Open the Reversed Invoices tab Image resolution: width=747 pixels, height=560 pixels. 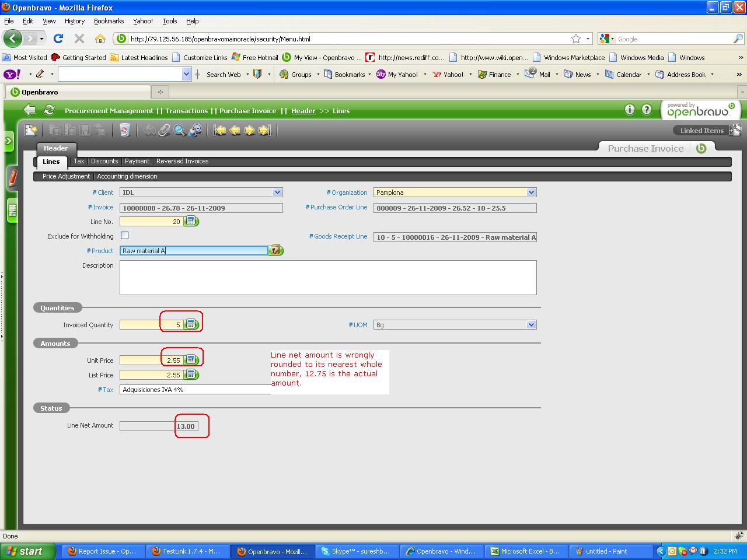pyautogui.click(x=182, y=161)
